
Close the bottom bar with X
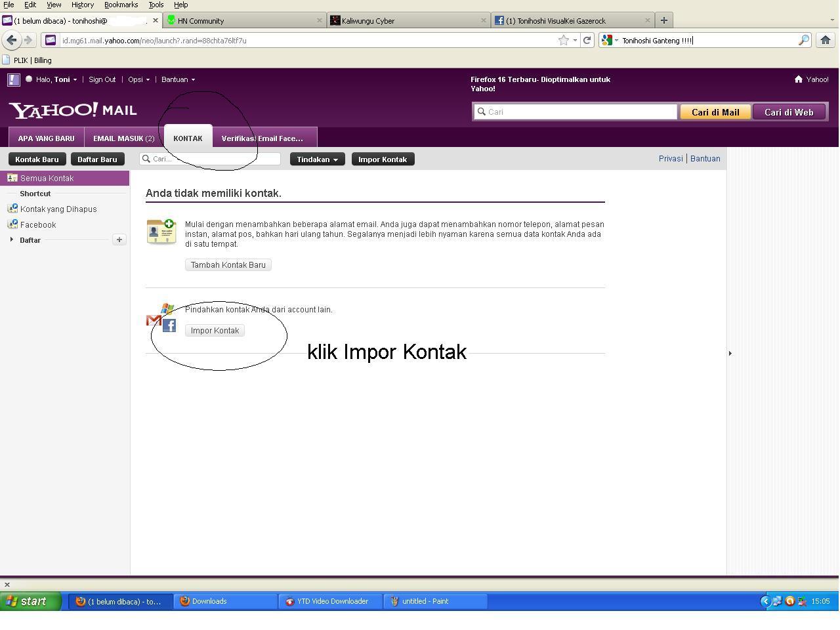(7, 585)
